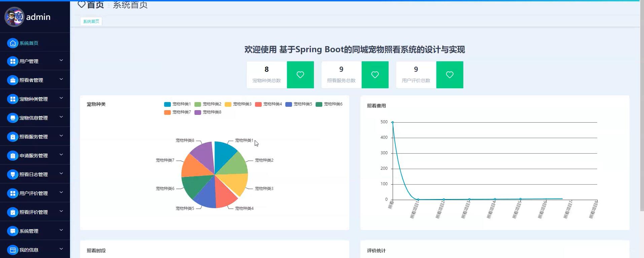Click the 宠物种类管理 sidebar icon
Viewport: 644px width, 258px height.
pos(12,99)
